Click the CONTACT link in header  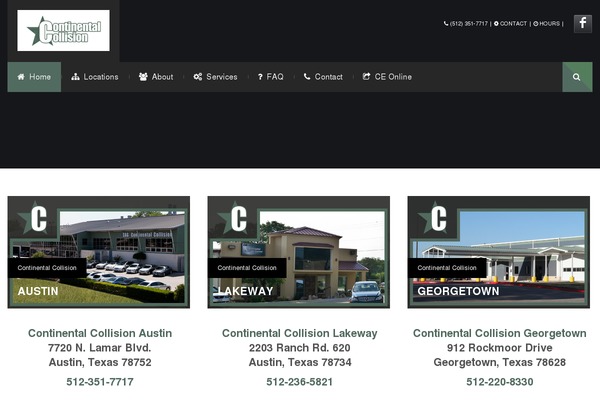click(x=513, y=23)
